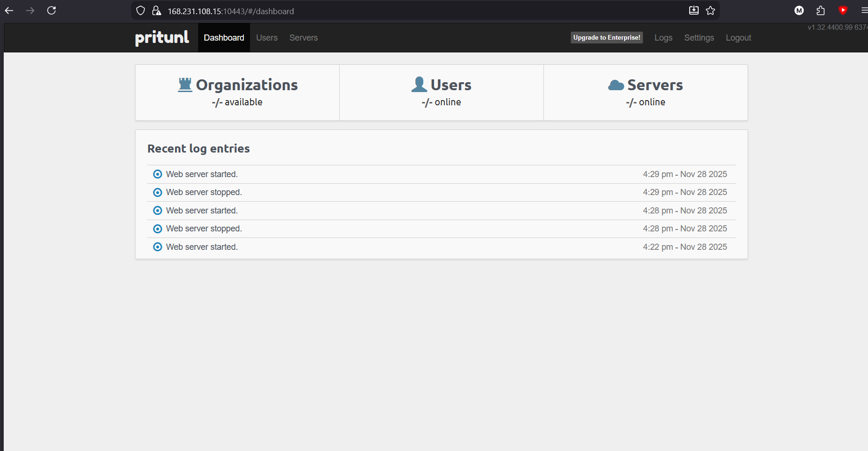868x451 pixels.
Task: Open the browser extensions puzzle icon
Action: pyautogui.click(x=821, y=10)
